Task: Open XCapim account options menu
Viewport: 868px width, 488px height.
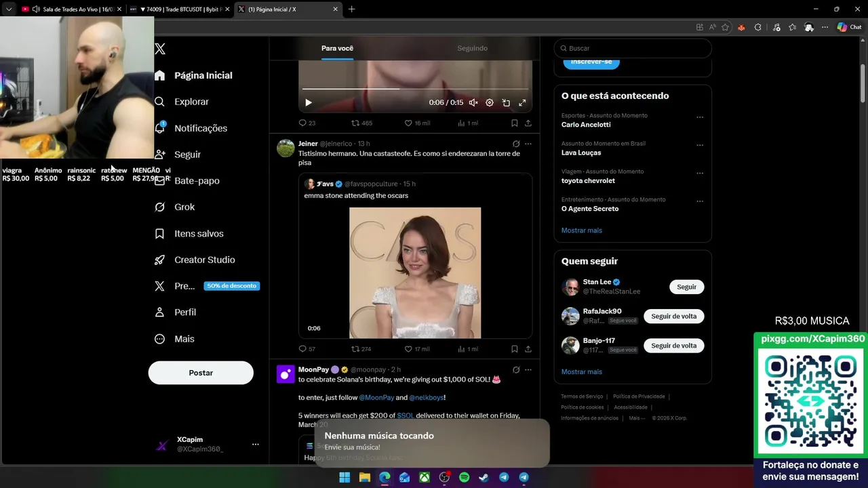Action: pos(256,445)
